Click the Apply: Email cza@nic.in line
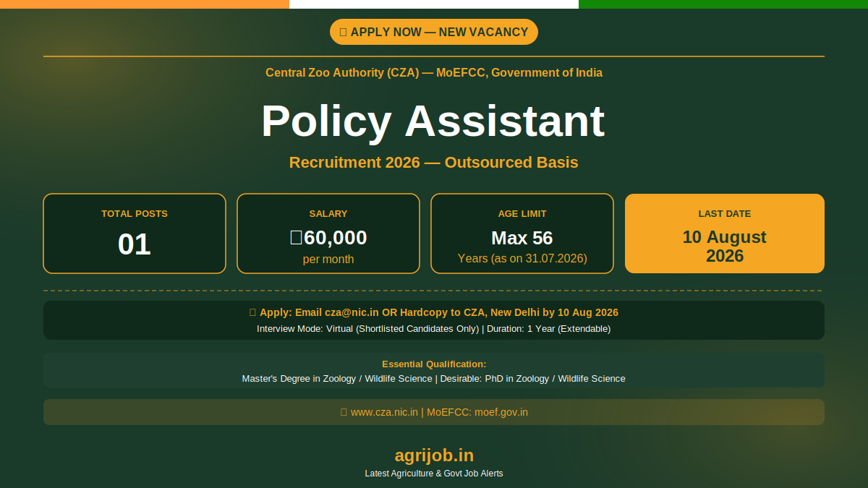 [x=434, y=312]
